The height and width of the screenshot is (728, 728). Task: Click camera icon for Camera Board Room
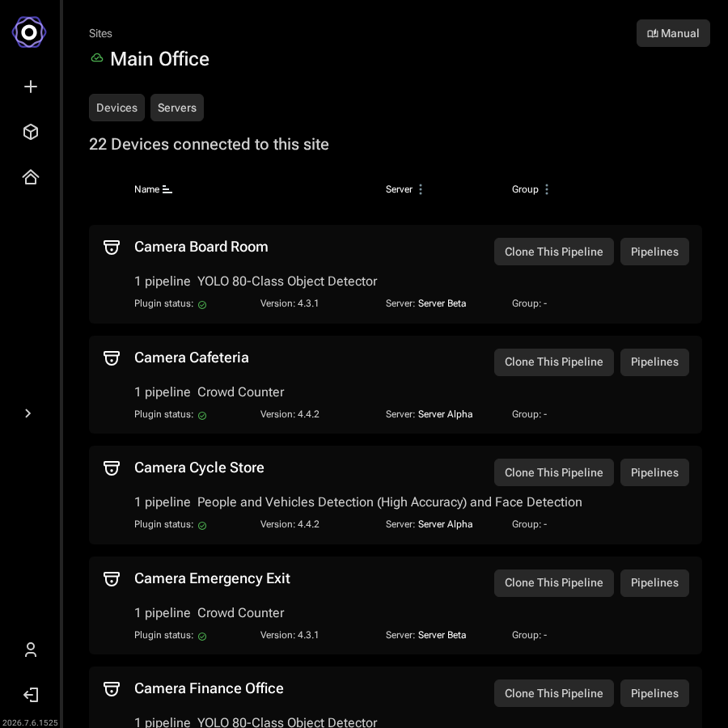(112, 247)
